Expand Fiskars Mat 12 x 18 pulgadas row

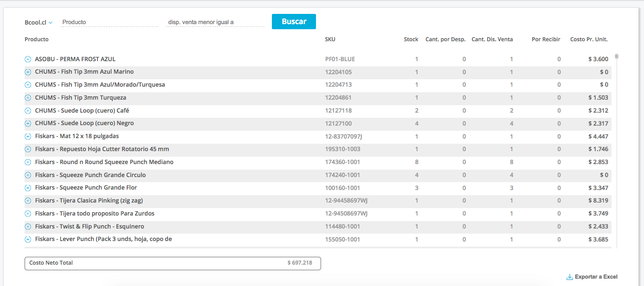27,136
